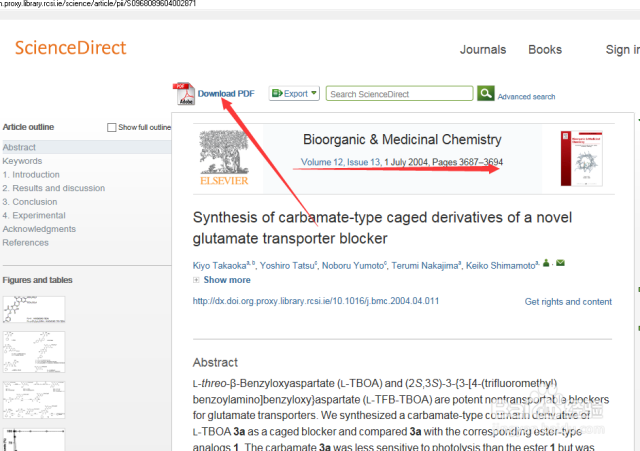This screenshot has height=451, width=640.
Task: Open the Books menu
Action: coord(545,50)
